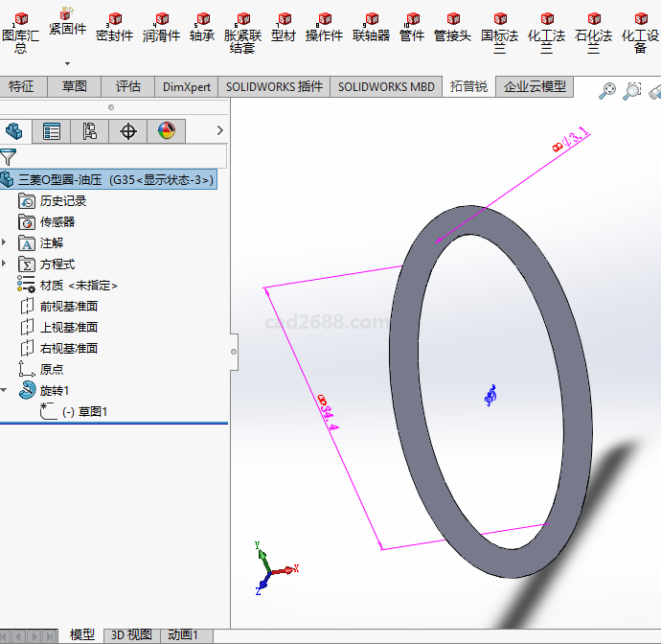
Task: Click the 材质 <未指定> material item
Action: click(x=79, y=286)
